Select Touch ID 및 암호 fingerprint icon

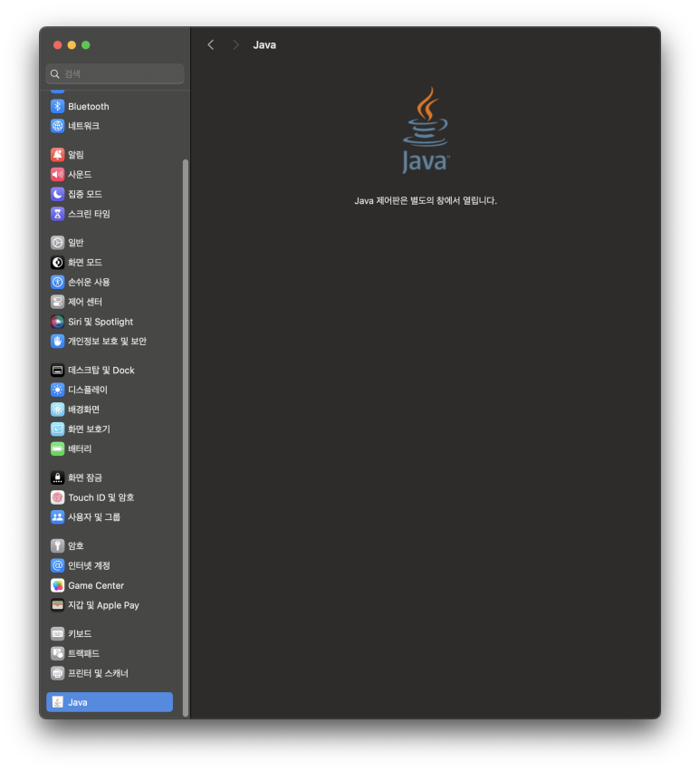point(58,497)
